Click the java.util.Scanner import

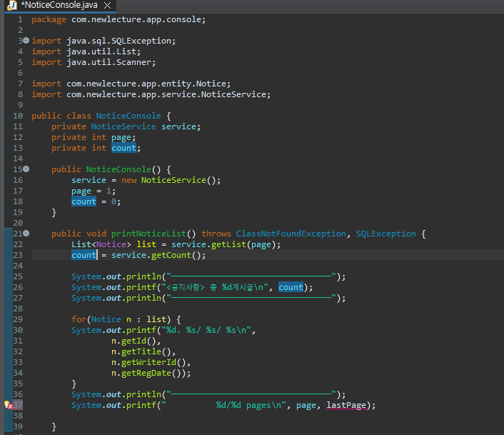pyautogui.click(x=111, y=62)
